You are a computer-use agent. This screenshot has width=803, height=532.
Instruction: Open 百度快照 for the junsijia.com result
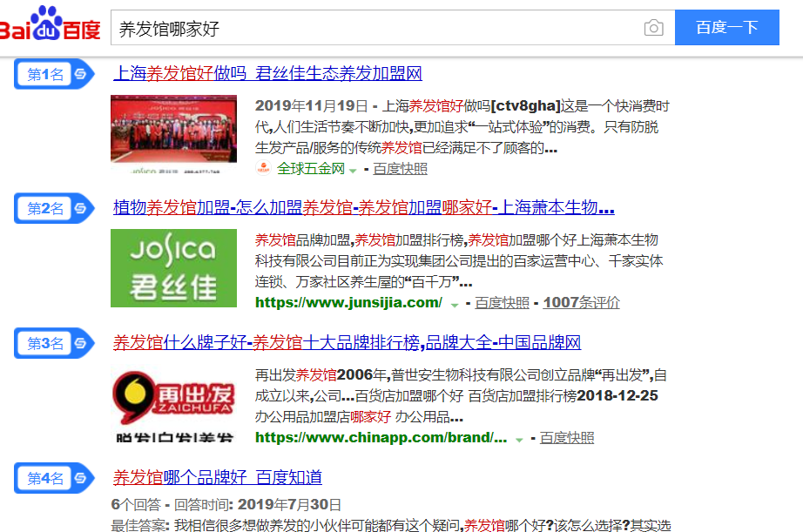502,303
